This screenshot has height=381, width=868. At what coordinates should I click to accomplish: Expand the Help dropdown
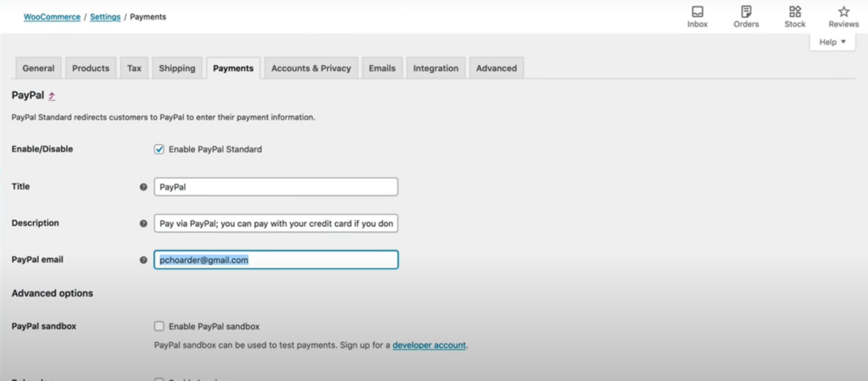point(832,42)
